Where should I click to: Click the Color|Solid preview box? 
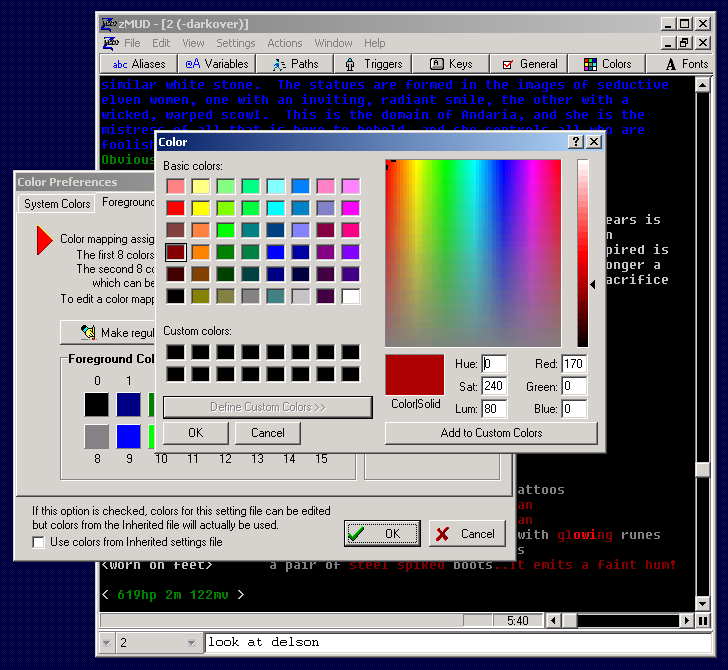pyautogui.click(x=415, y=375)
